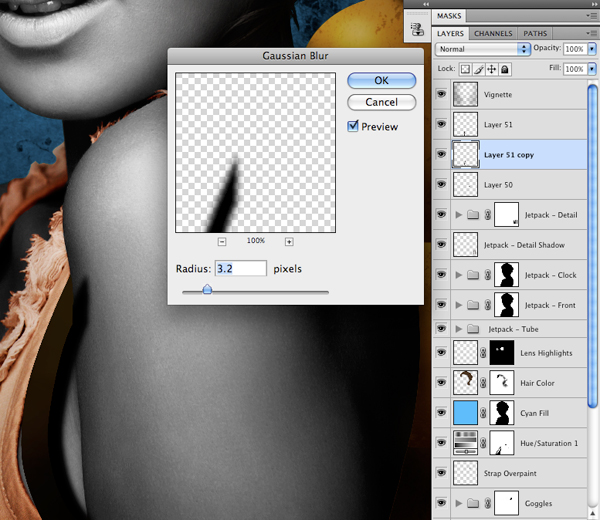The width and height of the screenshot is (600, 520).
Task: Select the Jetpack - Clock mask thumbnail
Action: (506, 275)
